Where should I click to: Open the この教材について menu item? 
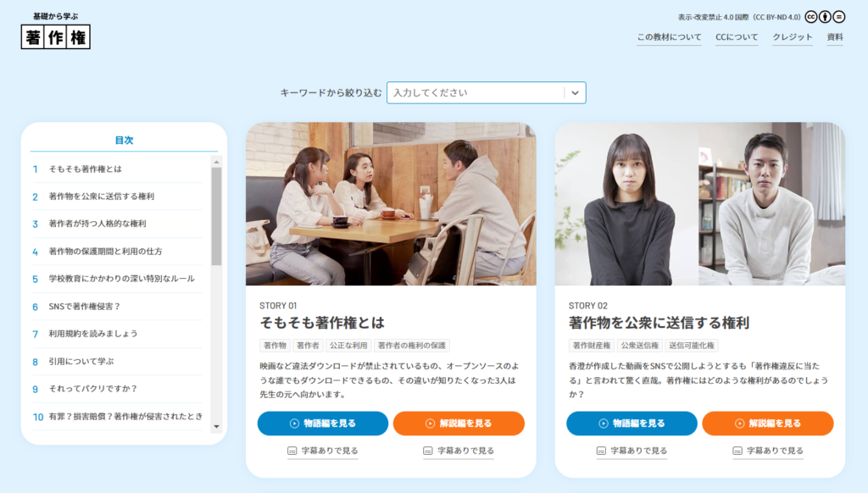(669, 37)
